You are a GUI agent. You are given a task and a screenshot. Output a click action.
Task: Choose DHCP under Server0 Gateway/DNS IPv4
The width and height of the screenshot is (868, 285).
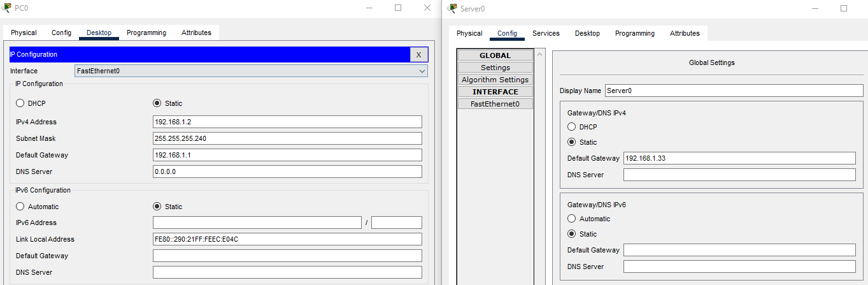point(571,127)
